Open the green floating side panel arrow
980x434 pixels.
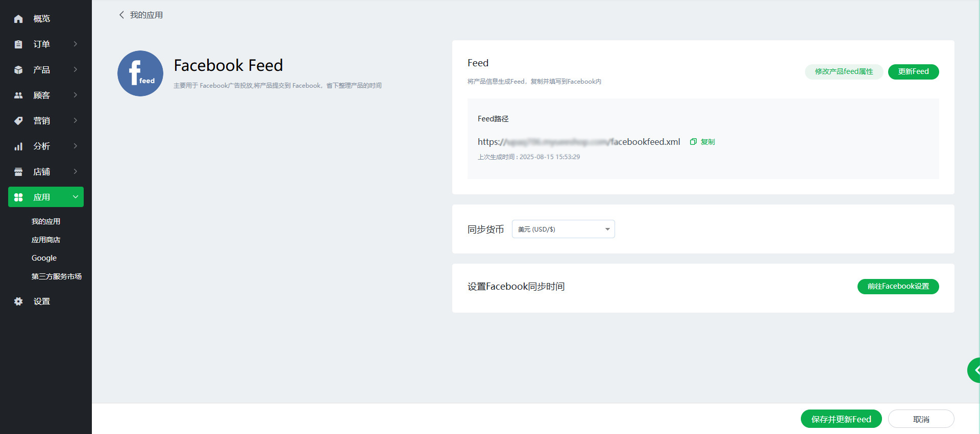(x=974, y=370)
